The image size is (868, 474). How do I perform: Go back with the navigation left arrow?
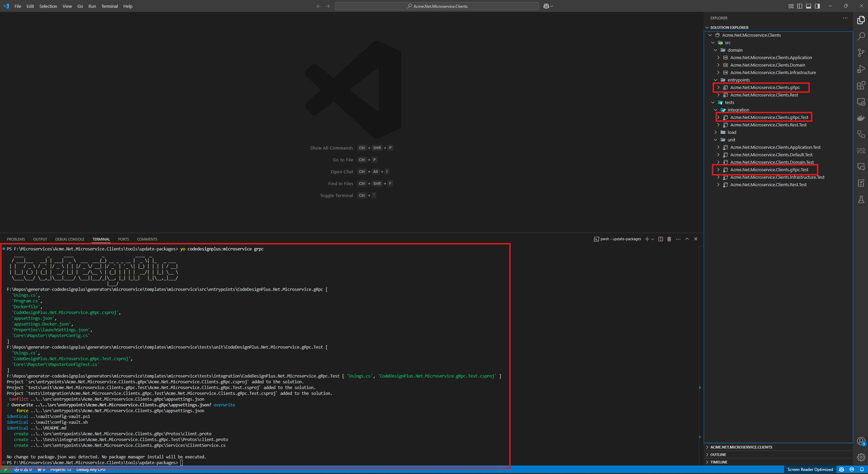tap(319, 6)
